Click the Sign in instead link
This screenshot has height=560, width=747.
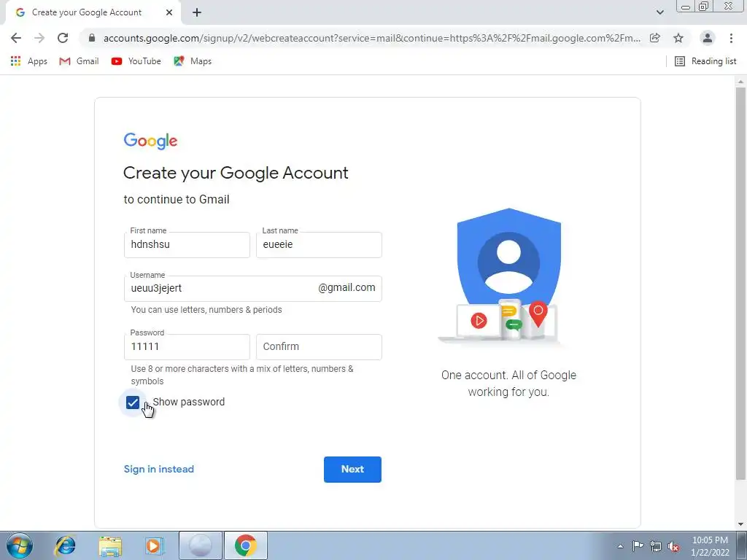tap(158, 469)
